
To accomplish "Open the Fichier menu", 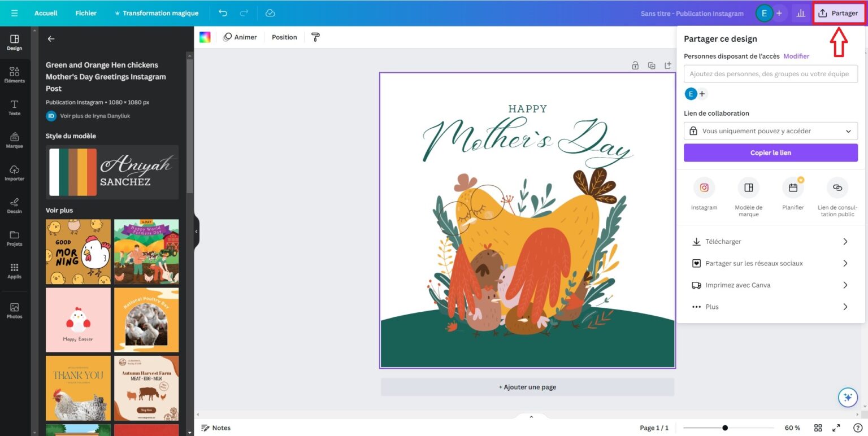I will (x=85, y=13).
